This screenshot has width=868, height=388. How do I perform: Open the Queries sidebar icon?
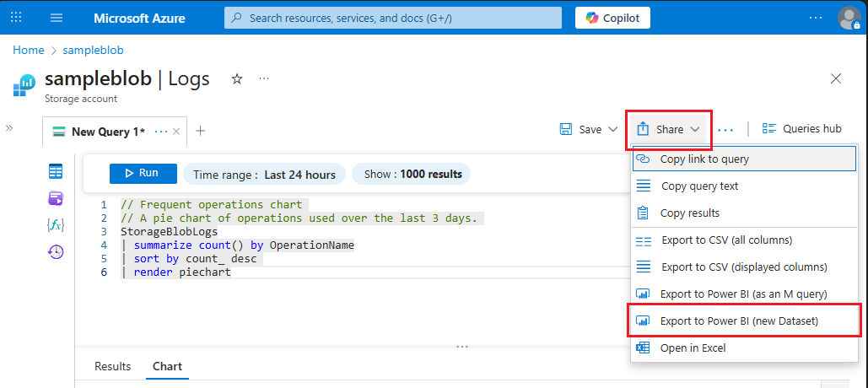tap(56, 198)
